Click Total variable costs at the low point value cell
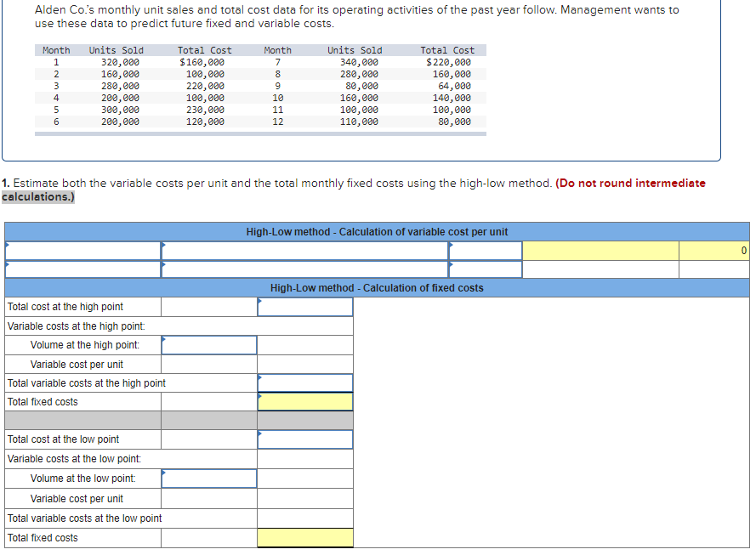The image size is (756, 555). [x=305, y=518]
